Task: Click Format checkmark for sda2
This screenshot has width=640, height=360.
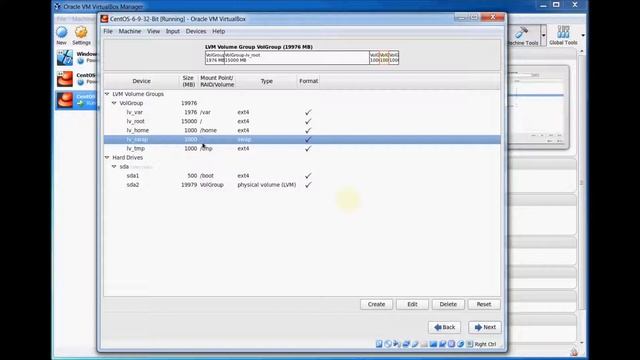Action: [308, 185]
